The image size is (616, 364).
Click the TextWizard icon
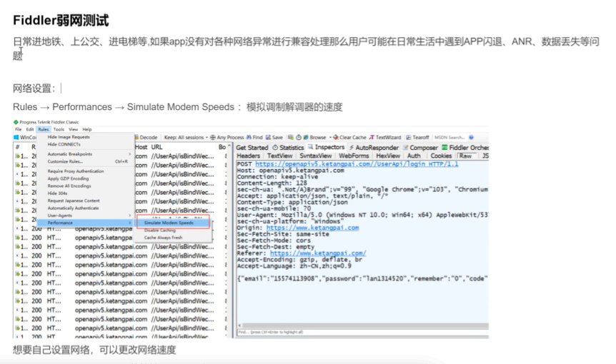pyautogui.click(x=372, y=137)
